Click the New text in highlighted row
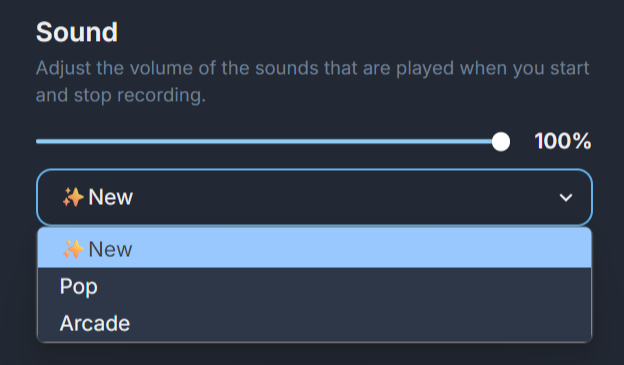This screenshot has width=624, height=365. coord(110,250)
